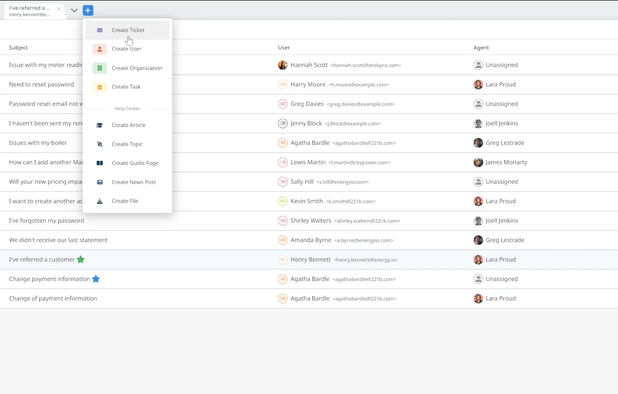618x394 pixels.
Task: Click the blue plus create button
Action: click(x=88, y=10)
